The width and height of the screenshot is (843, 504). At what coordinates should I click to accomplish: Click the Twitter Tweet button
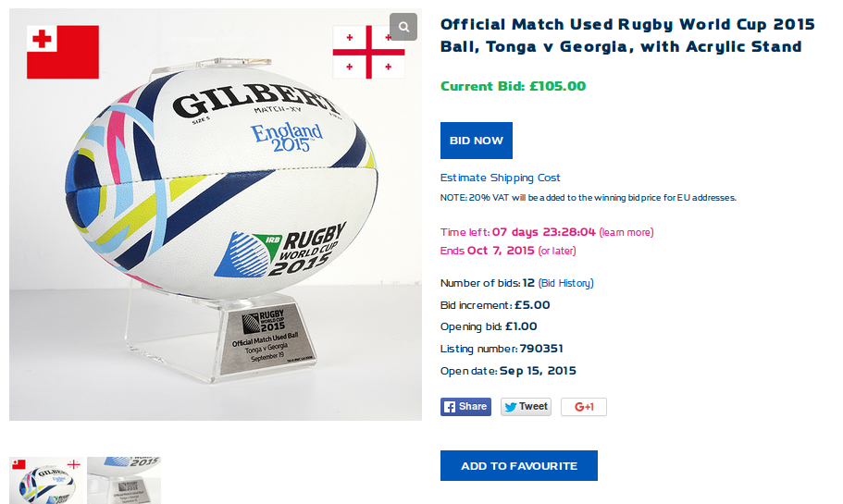[526, 407]
